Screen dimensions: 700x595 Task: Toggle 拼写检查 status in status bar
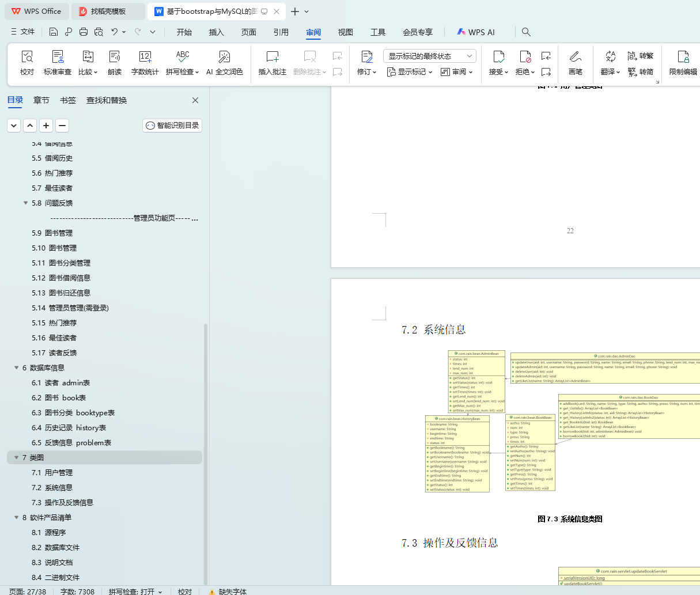point(135,591)
